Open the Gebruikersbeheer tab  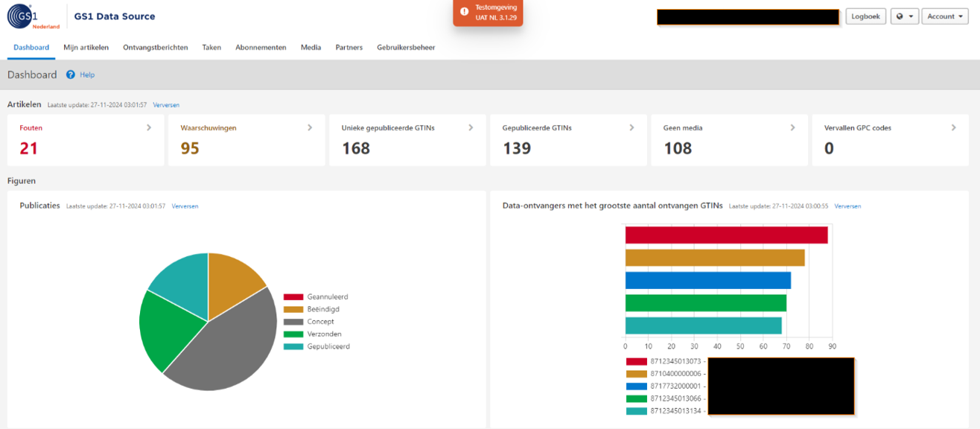406,48
